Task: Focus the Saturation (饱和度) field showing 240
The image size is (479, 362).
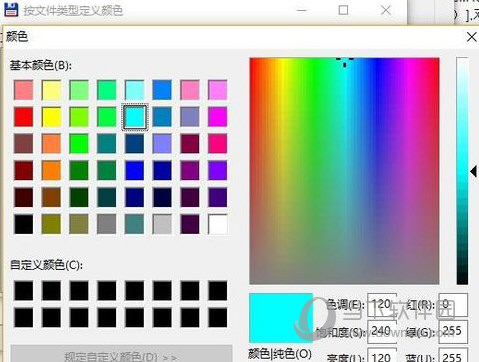Action: click(x=382, y=332)
